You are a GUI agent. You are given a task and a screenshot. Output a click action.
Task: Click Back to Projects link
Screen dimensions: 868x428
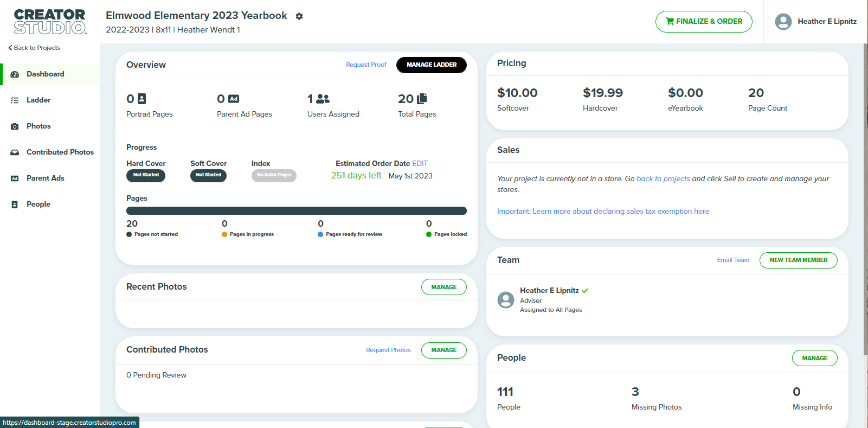[x=34, y=48]
